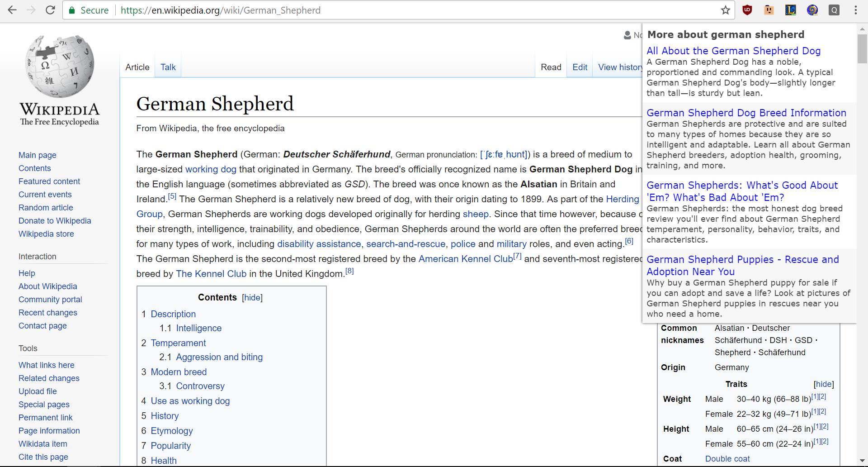Open Featured content in sidebar
868x467 pixels.
click(x=49, y=181)
